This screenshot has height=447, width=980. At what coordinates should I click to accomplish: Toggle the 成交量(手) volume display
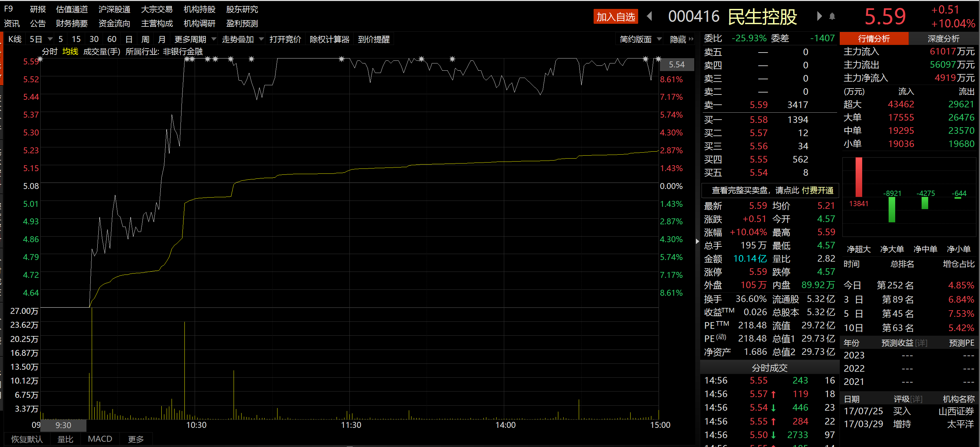click(102, 52)
